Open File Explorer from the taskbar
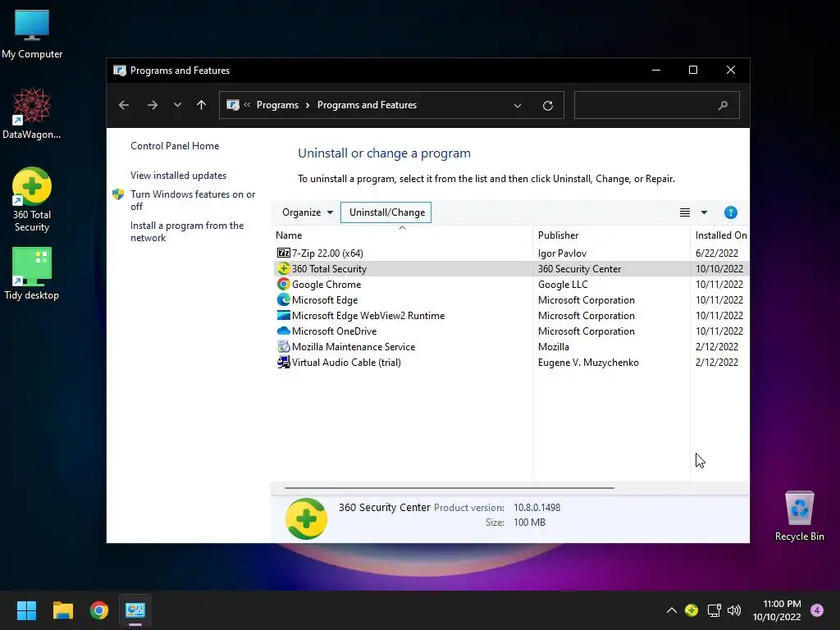 pos(62,610)
